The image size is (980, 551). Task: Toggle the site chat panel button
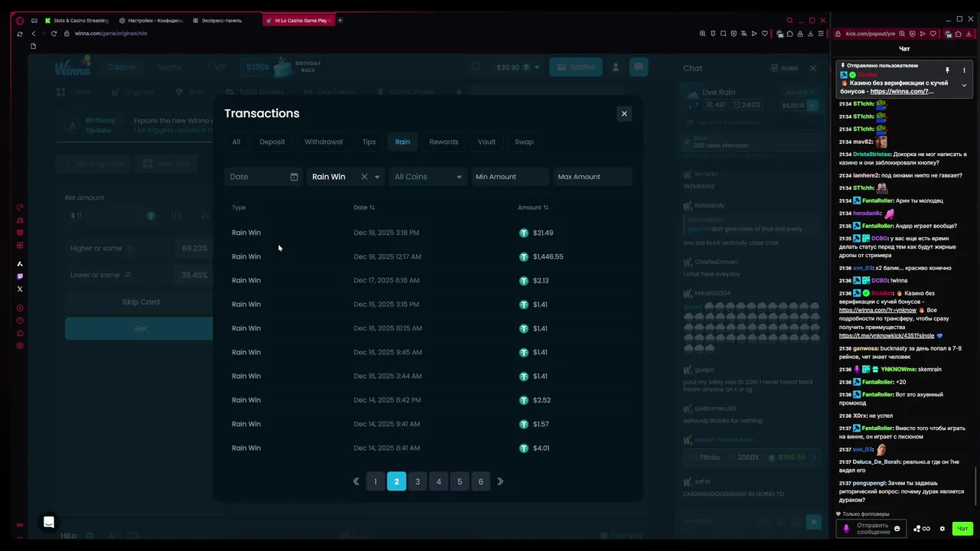[639, 67]
